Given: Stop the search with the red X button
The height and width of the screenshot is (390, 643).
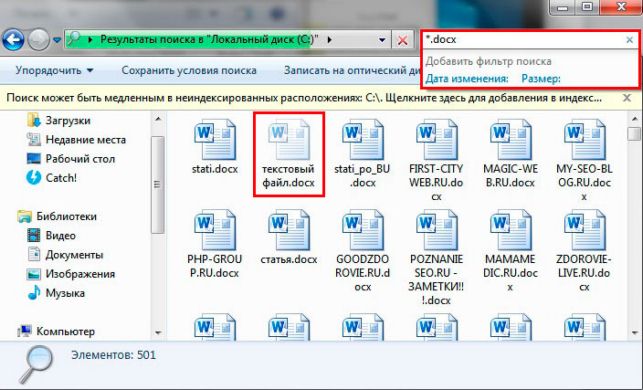Looking at the screenshot, I should (x=402, y=40).
